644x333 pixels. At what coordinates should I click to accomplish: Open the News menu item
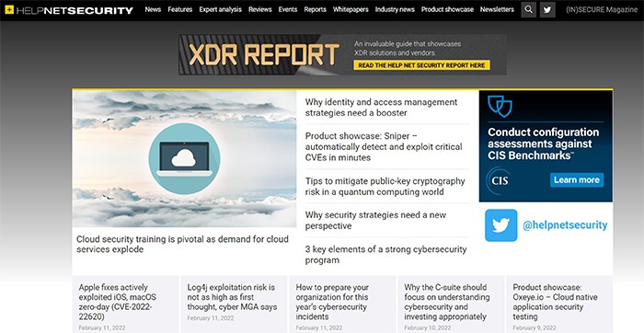153,9
